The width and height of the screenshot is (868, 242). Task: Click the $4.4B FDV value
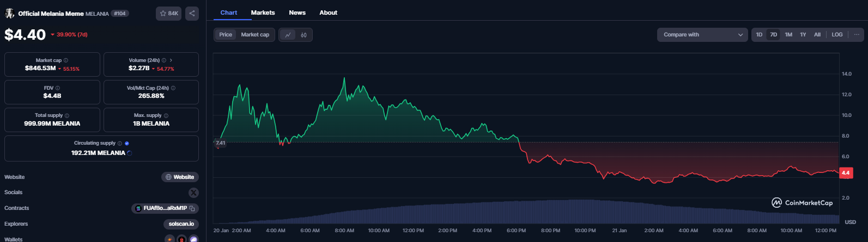click(52, 96)
